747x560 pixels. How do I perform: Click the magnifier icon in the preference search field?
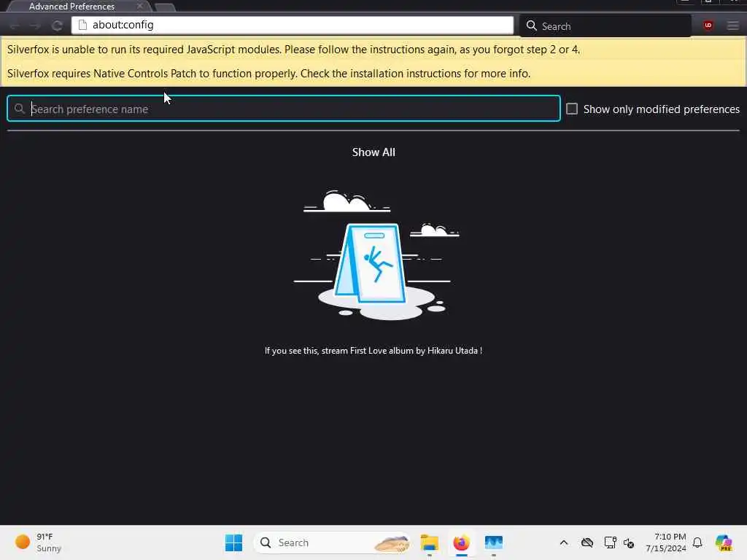point(19,109)
